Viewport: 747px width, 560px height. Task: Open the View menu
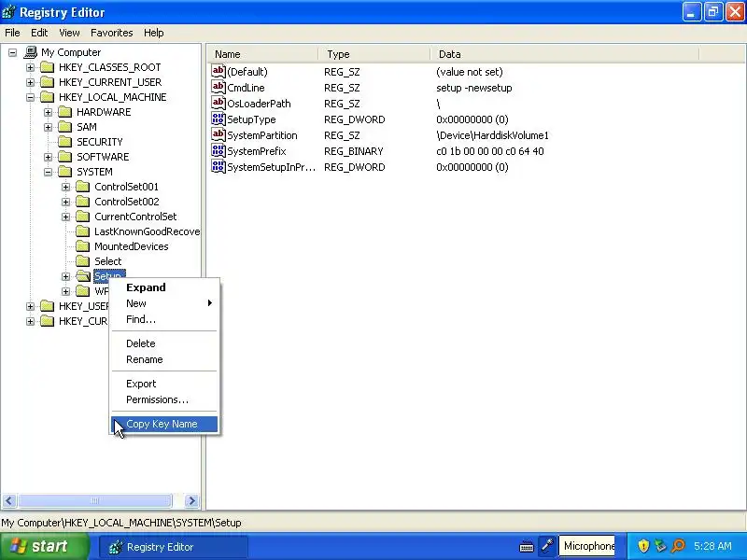pyautogui.click(x=69, y=33)
